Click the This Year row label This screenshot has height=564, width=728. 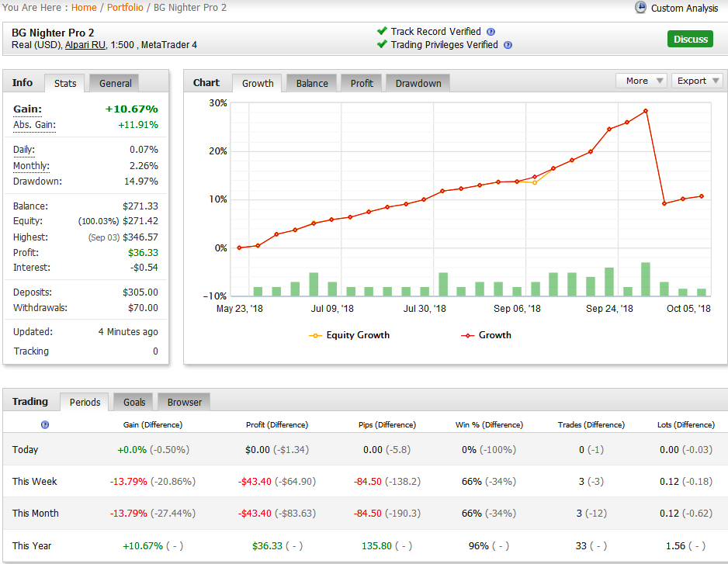coord(32,546)
